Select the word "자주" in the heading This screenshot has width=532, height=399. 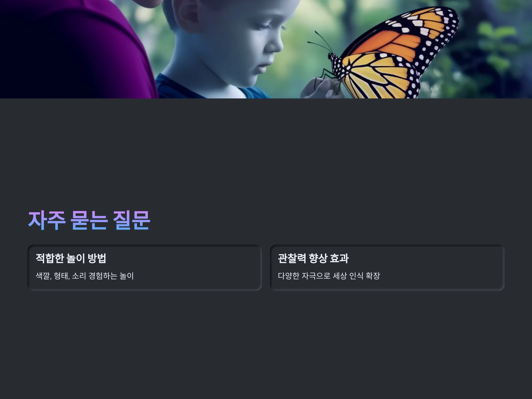tap(47, 220)
